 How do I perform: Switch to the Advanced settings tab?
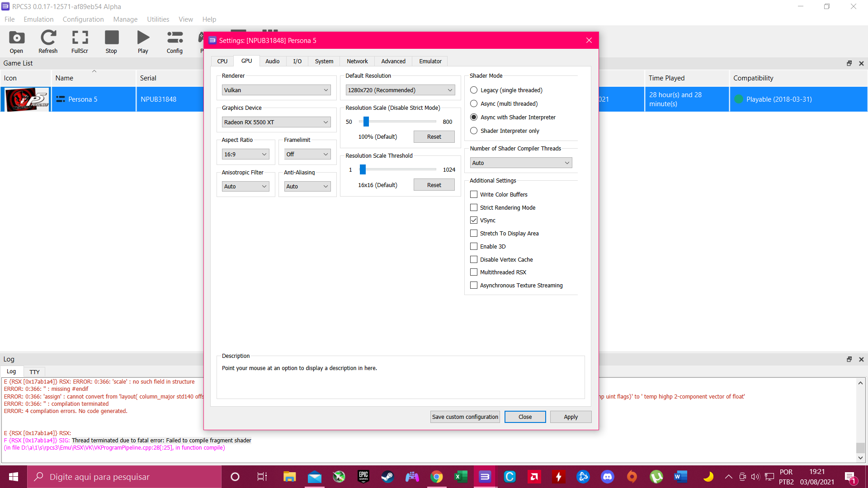click(392, 61)
